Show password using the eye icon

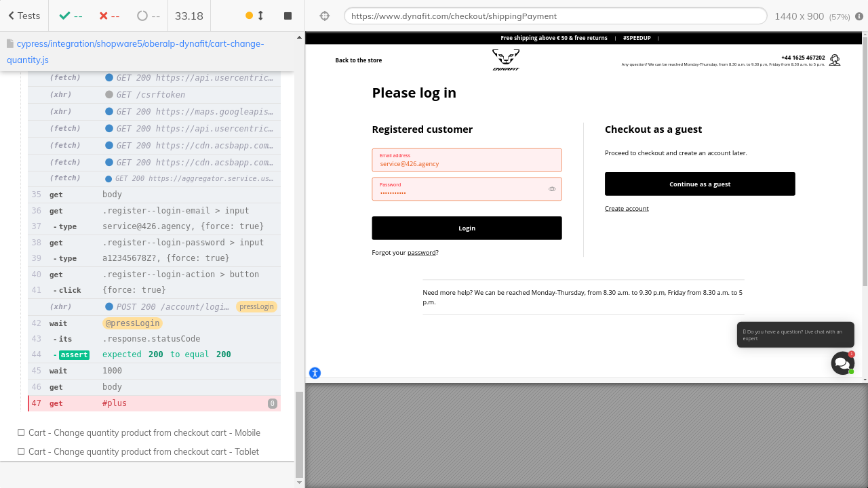pyautogui.click(x=552, y=189)
